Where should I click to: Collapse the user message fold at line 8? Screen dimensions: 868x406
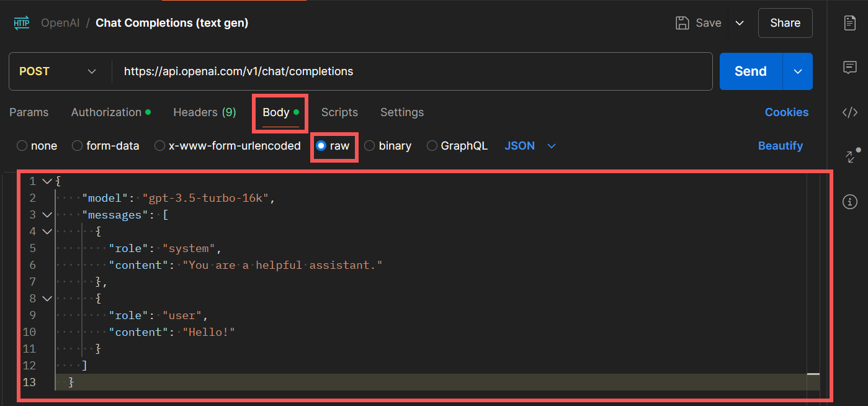click(47, 299)
